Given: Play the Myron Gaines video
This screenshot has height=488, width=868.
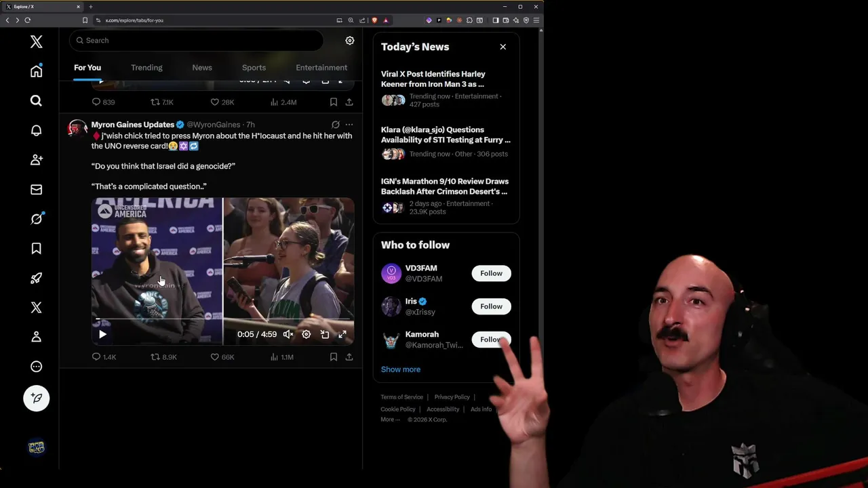Looking at the screenshot, I should (102, 334).
